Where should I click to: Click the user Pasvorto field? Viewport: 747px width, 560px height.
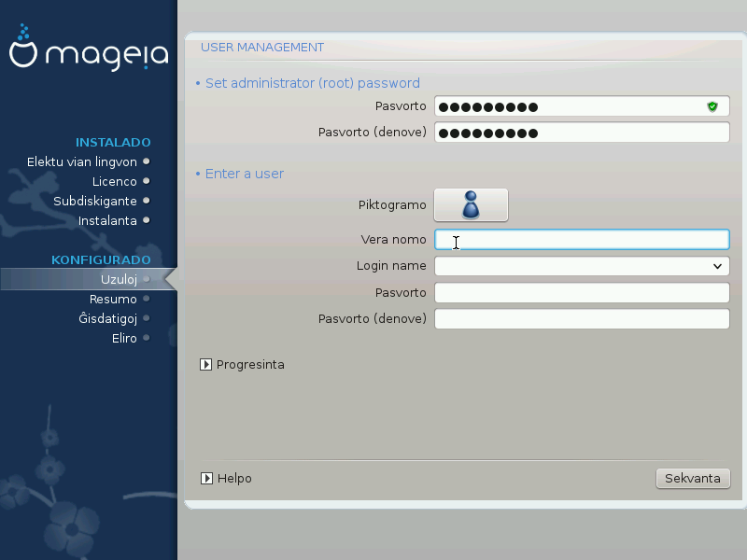581,293
